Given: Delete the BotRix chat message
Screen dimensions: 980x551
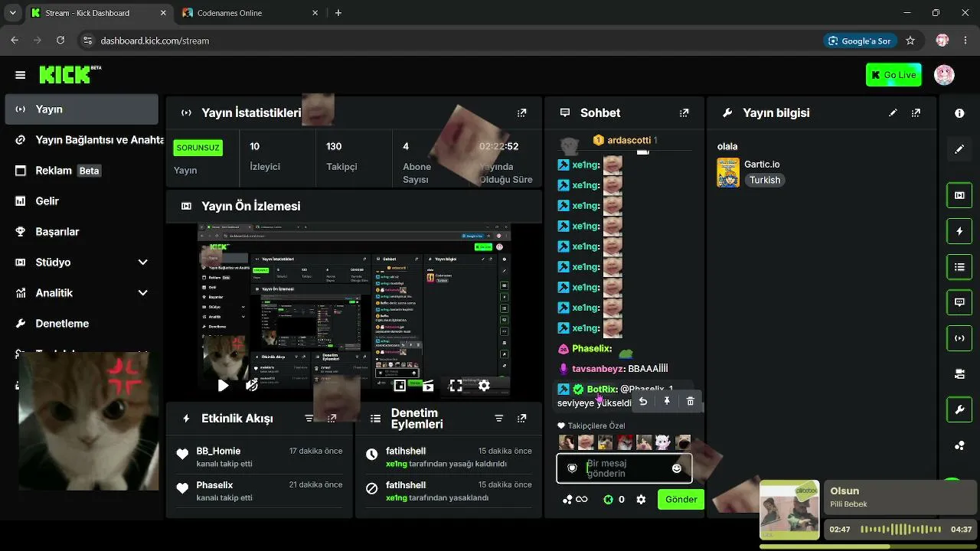Looking at the screenshot, I should pos(691,401).
